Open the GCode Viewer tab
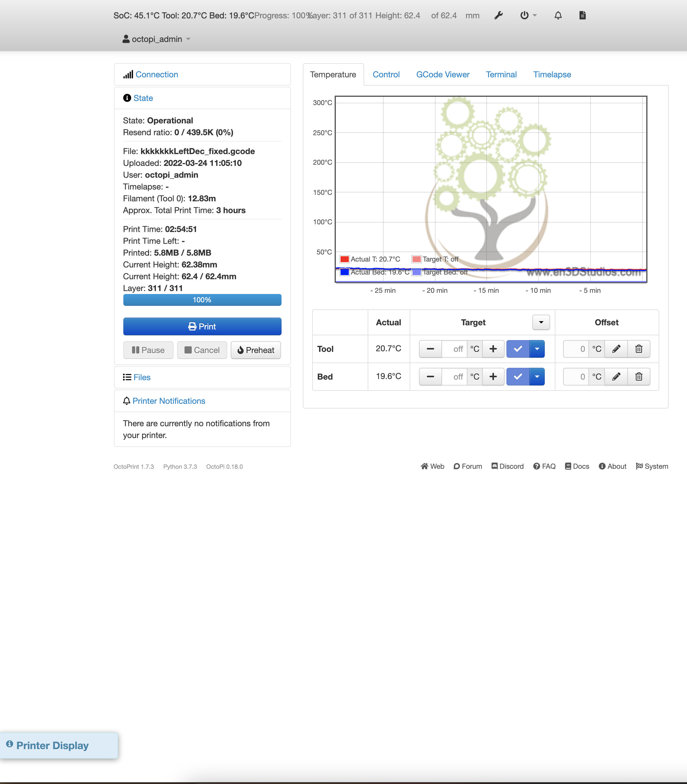 point(443,74)
